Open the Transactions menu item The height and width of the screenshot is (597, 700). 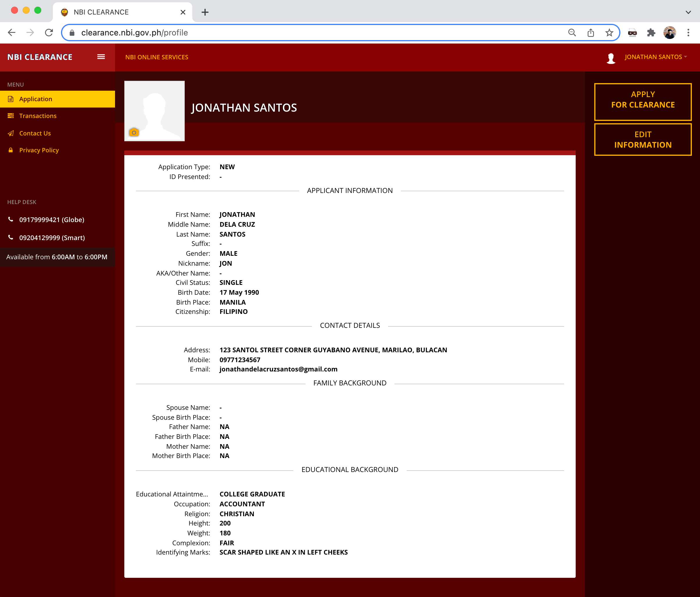(38, 116)
